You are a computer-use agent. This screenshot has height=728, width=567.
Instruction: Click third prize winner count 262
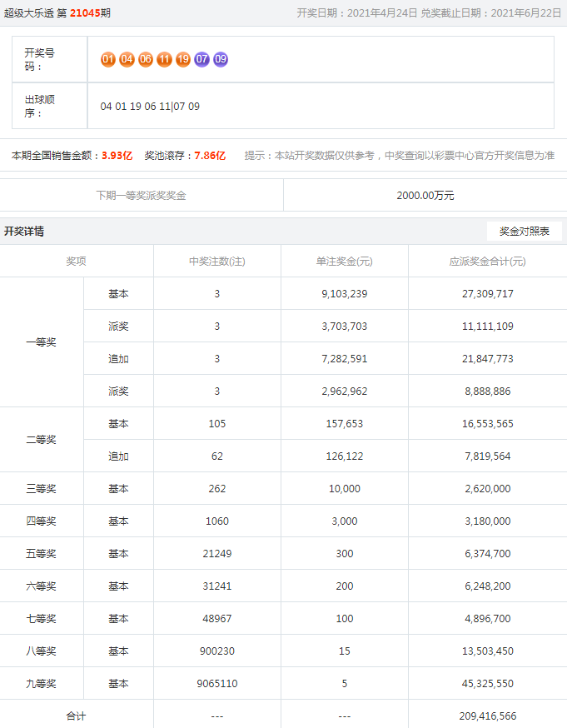[x=217, y=489]
